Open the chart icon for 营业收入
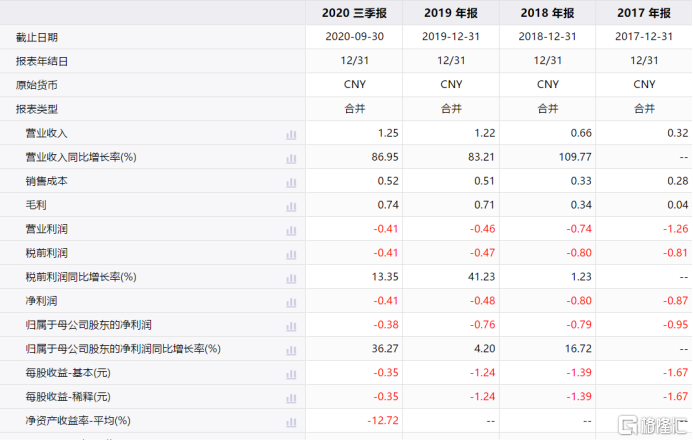 pos(291,134)
